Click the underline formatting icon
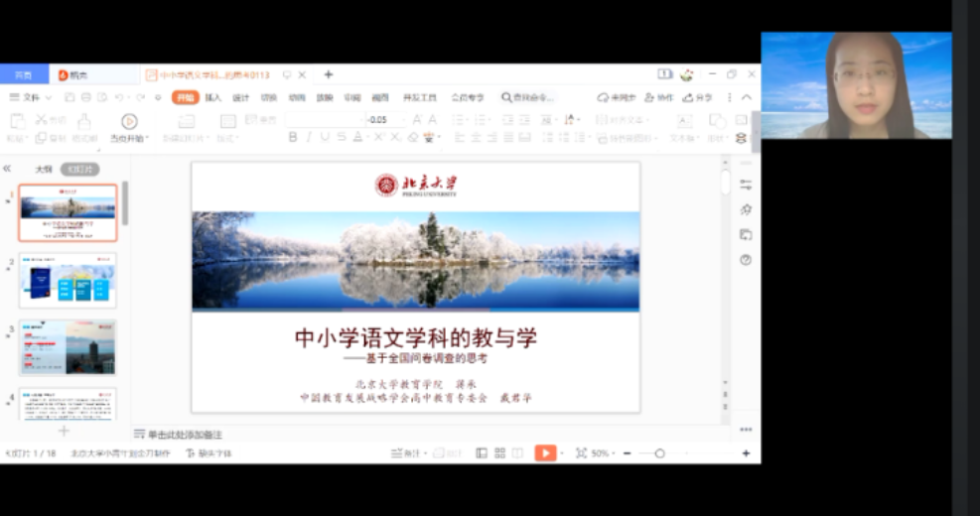 [x=326, y=137]
